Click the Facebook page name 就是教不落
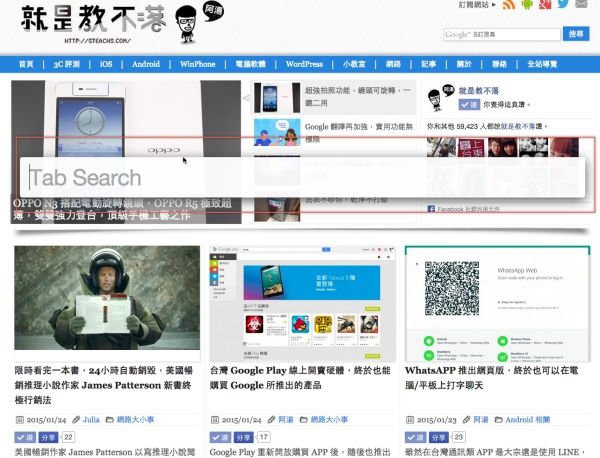600x458 pixels. (x=479, y=91)
